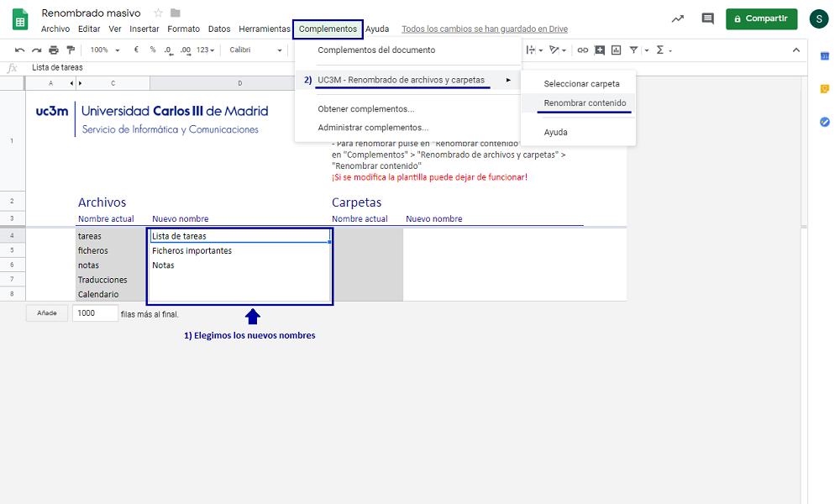Open Google Tasks in the side panel
Screen dimensions: 840x504
[x=825, y=122]
